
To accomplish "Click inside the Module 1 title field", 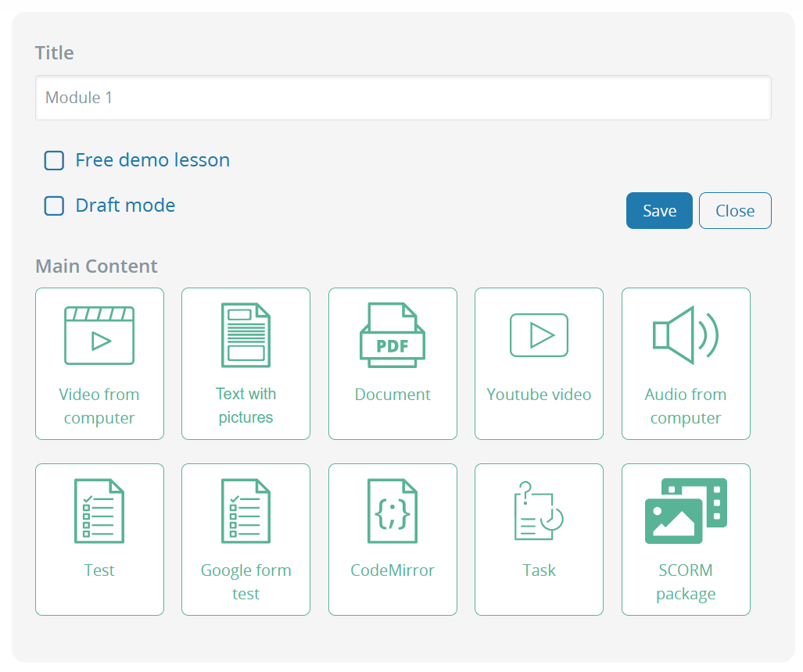I will [x=403, y=98].
